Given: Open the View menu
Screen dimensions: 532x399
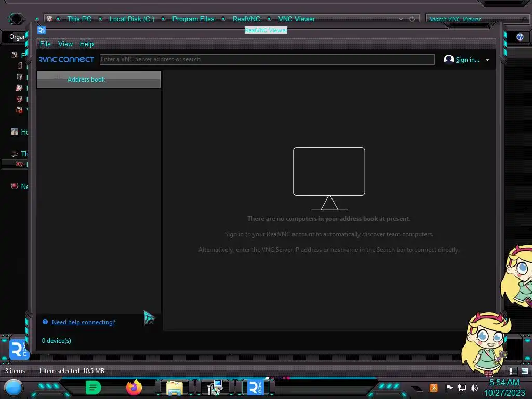Looking at the screenshot, I should (x=65, y=44).
